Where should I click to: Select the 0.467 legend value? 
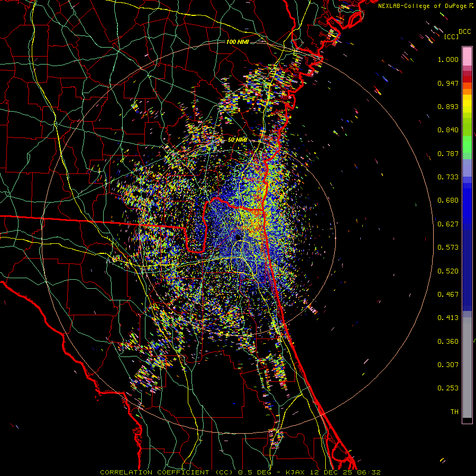448,295
